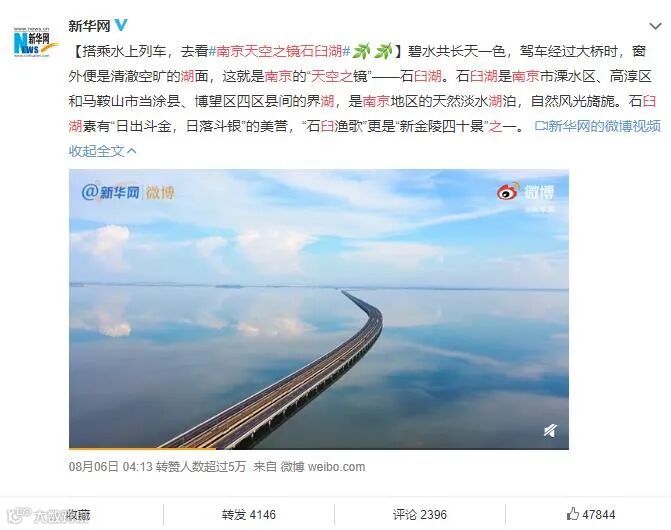Open the 收藏 favorites tab
This screenshot has height=530, width=671.
77,515
